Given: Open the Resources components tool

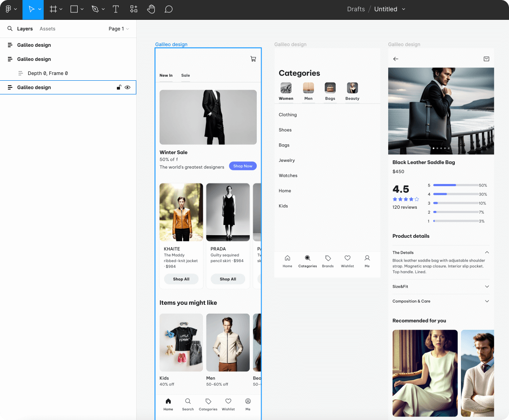Looking at the screenshot, I should 134,9.
